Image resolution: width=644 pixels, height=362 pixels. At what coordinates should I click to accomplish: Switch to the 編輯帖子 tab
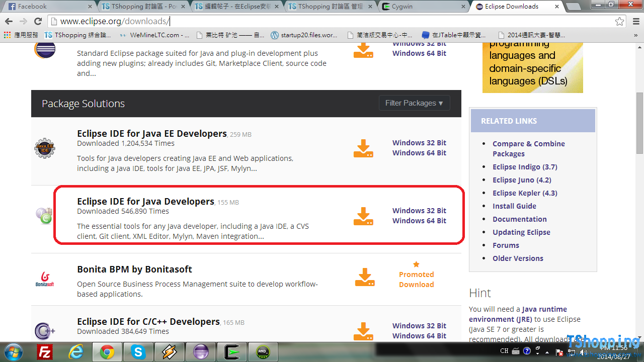tap(237, 7)
